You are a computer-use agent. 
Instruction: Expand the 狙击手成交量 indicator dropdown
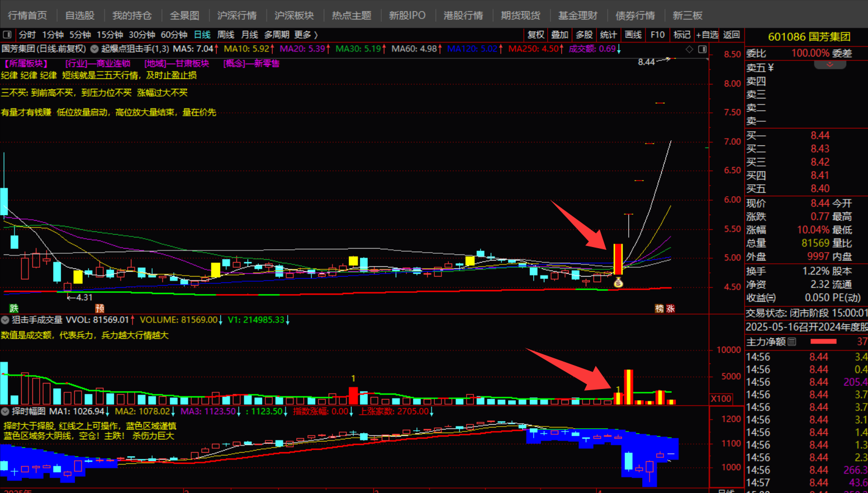click(6, 320)
